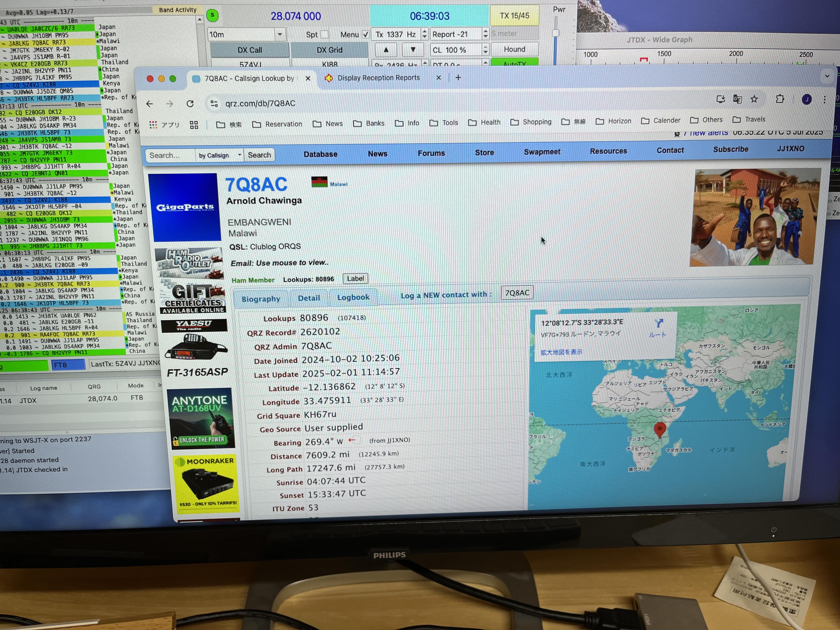Open the Forums menu on QRZ
Image resolution: width=840 pixels, height=630 pixels.
click(431, 153)
